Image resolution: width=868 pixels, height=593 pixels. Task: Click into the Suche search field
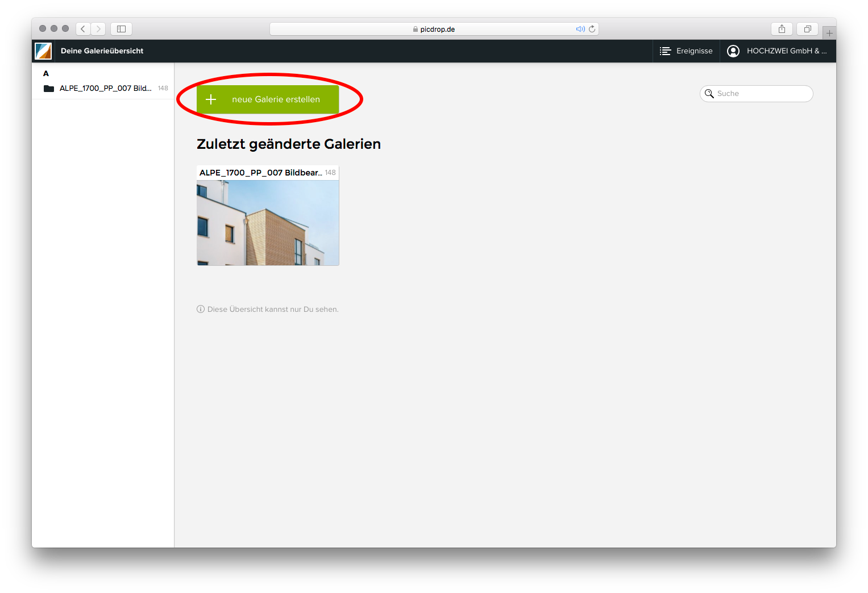[x=762, y=94]
